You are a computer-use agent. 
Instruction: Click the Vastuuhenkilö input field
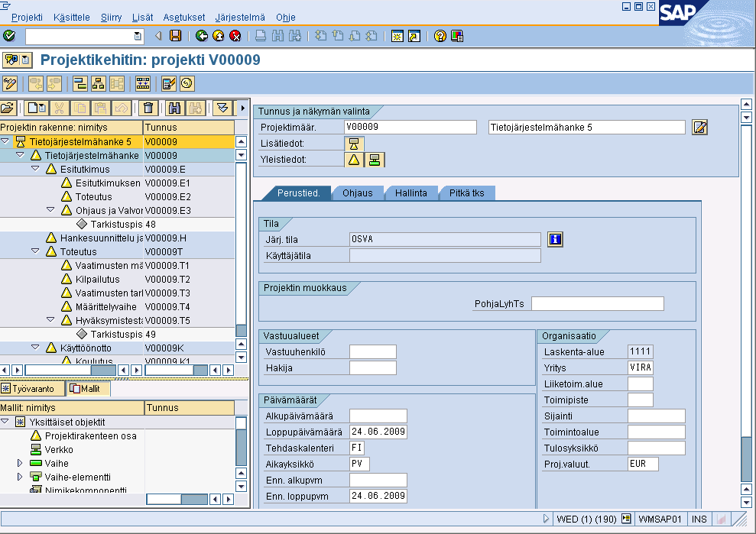point(373,352)
